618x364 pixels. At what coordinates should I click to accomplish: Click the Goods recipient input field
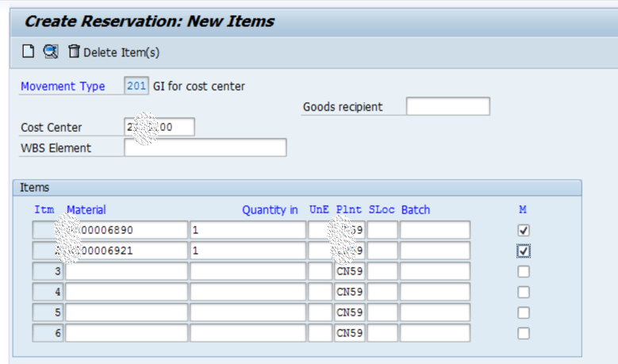tap(448, 106)
